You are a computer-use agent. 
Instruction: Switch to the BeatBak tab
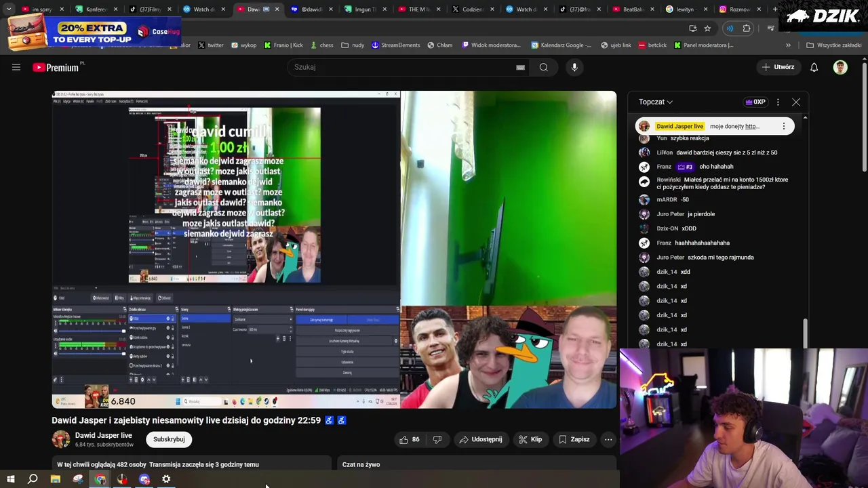634,9
